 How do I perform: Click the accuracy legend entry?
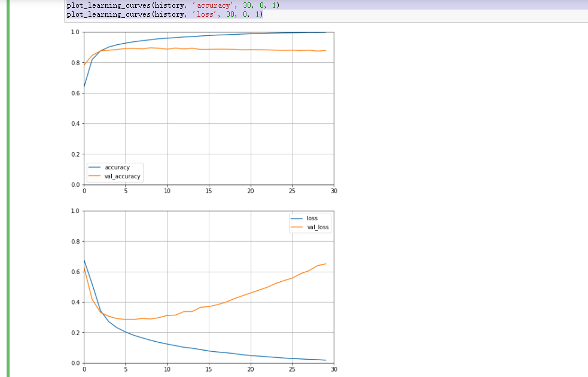109,168
